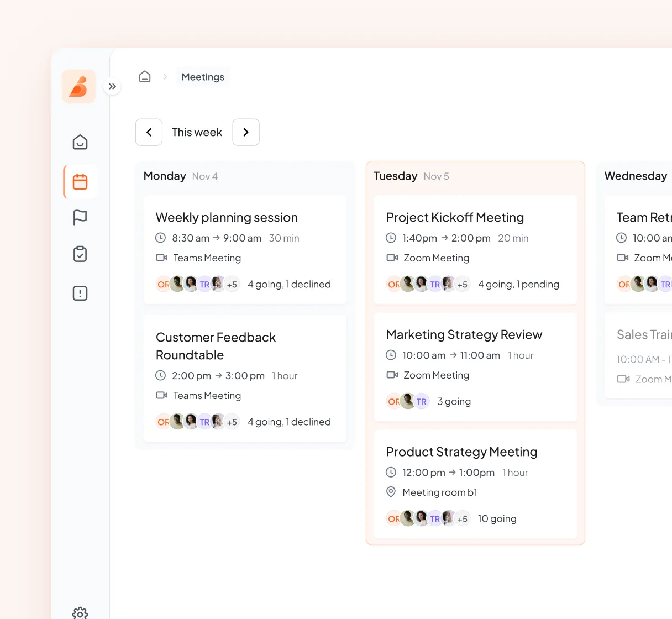Select the Marketing Strategy Review meeting

(x=464, y=335)
